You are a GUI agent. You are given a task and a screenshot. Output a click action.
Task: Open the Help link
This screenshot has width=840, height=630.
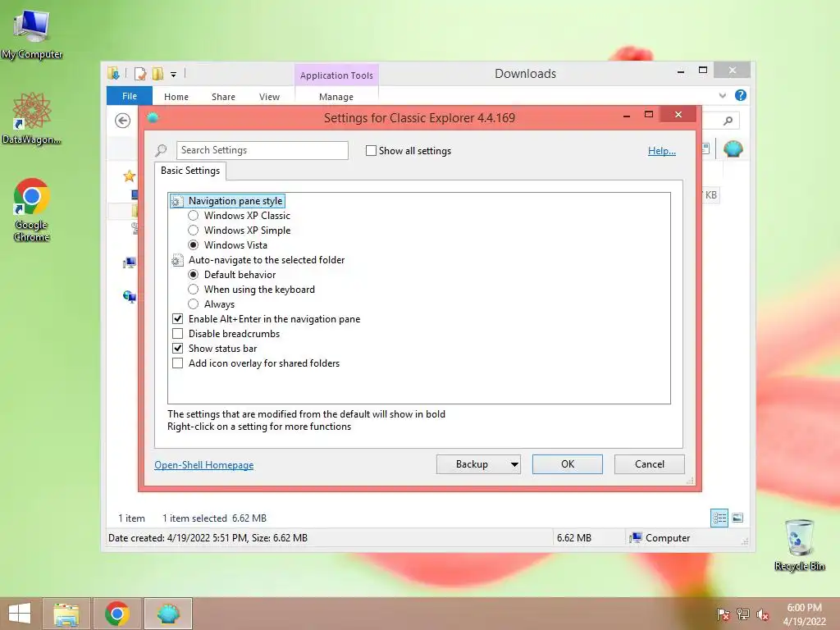pos(662,151)
